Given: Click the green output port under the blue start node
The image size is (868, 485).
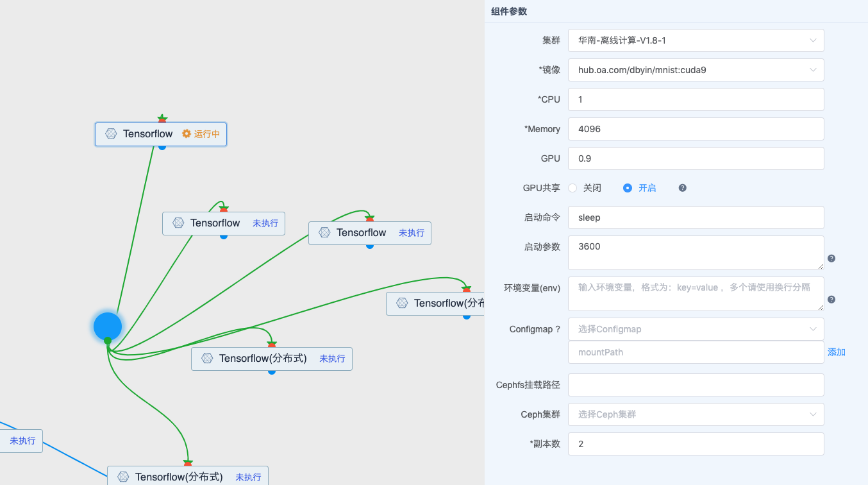Looking at the screenshot, I should click(108, 341).
